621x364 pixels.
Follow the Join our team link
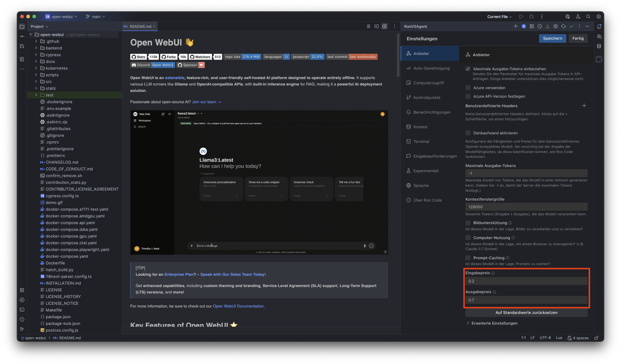(x=206, y=102)
